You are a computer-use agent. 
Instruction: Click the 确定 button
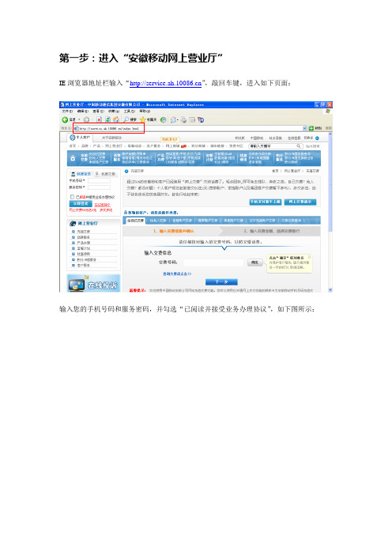(x=254, y=262)
